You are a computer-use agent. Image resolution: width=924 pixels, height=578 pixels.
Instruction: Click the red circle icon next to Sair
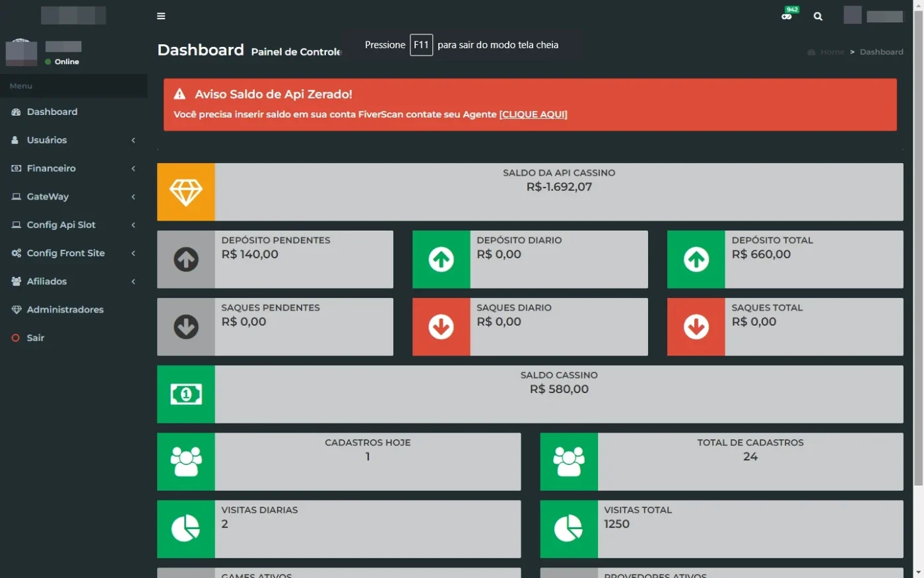pyautogui.click(x=16, y=338)
